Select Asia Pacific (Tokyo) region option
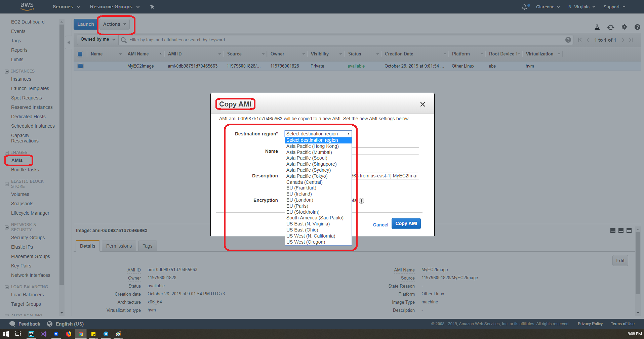This screenshot has width=644, height=339. pos(318,176)
